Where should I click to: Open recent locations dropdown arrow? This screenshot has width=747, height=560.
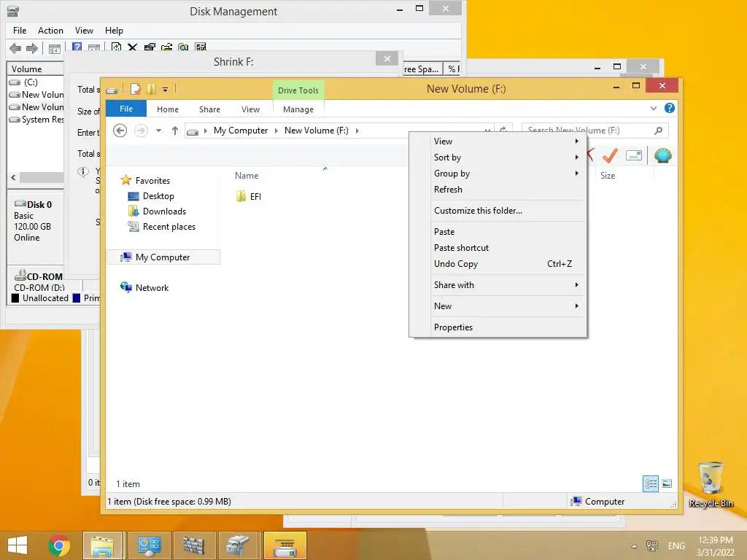(158, 131)
